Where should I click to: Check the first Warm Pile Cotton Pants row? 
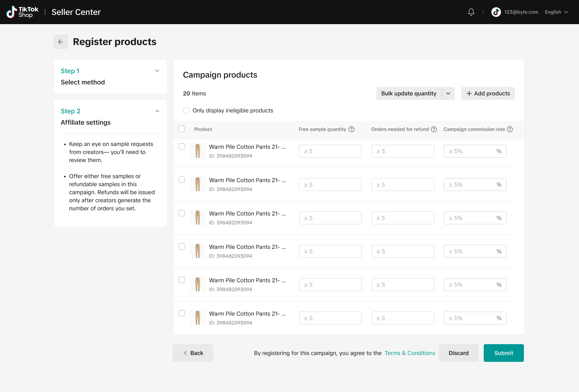(x=182, y=146)
